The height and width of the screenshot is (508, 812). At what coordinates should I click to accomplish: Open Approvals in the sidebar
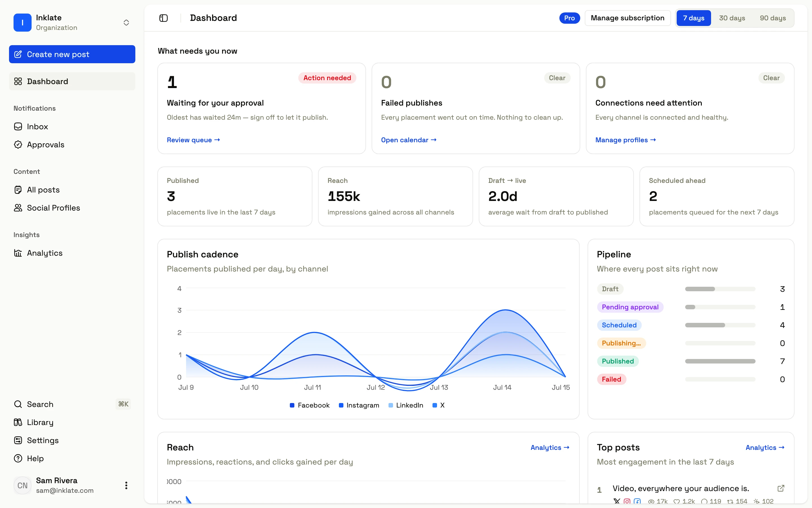(72, 144)
